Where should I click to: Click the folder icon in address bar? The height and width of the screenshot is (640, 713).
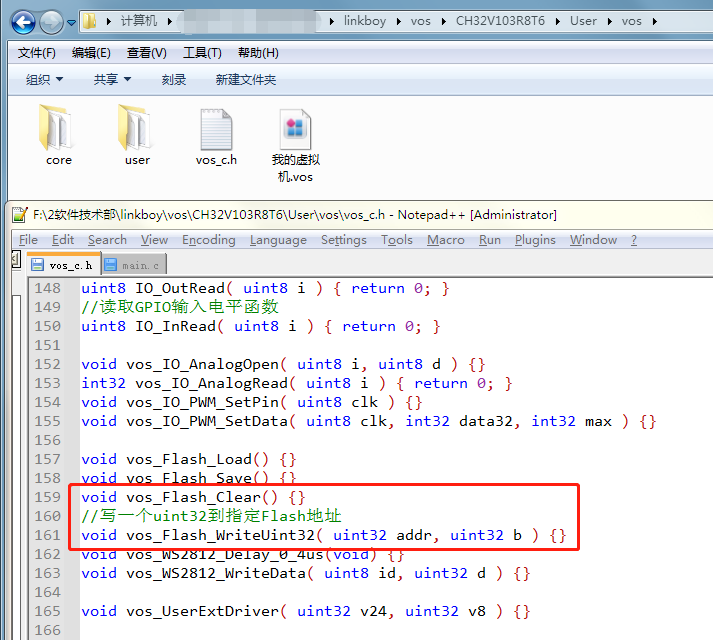click(x=90, y=21)
